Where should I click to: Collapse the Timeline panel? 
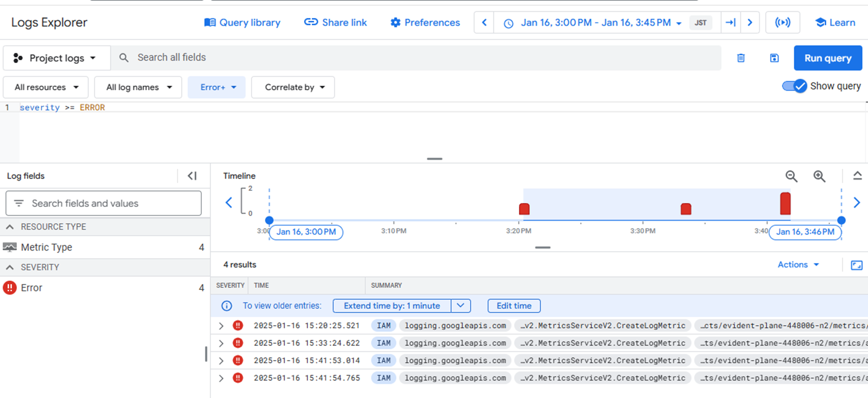pyautogui.click(x=857, y=176)
